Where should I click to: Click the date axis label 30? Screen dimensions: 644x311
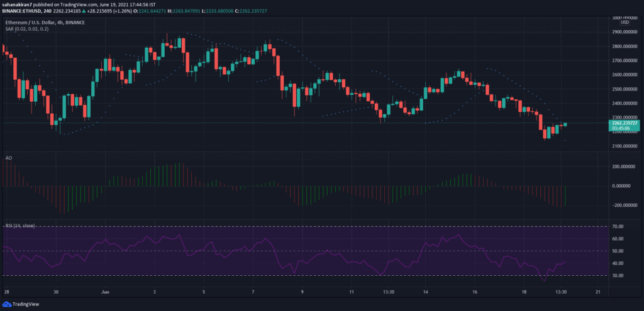coord(56,292)
